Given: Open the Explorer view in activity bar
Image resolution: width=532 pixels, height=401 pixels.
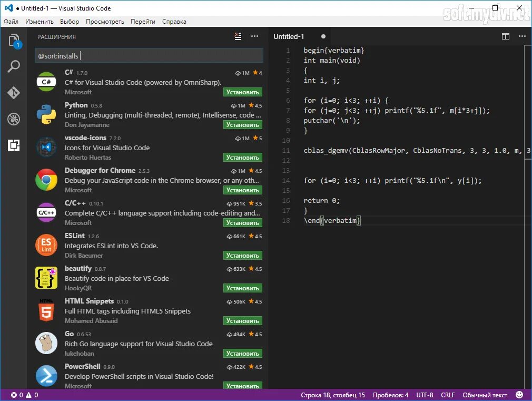Looking at the screenshot, I should 14,41.
